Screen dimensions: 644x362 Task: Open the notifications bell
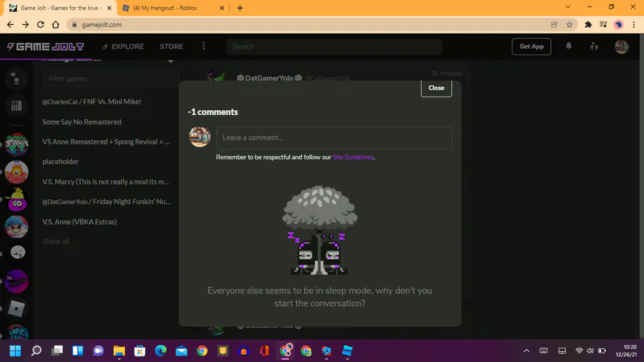click(568, 46)
